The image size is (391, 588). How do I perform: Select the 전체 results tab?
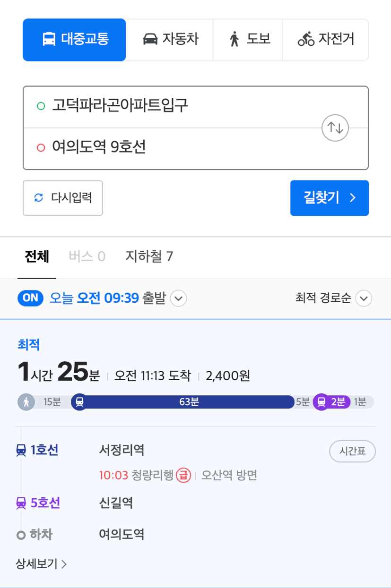[x=37, y=256]
